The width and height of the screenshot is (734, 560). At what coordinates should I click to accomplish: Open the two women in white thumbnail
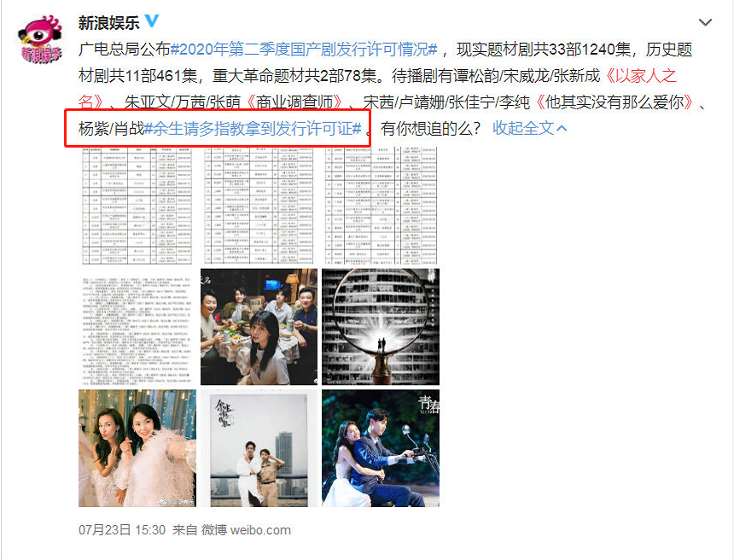[137, 448]
